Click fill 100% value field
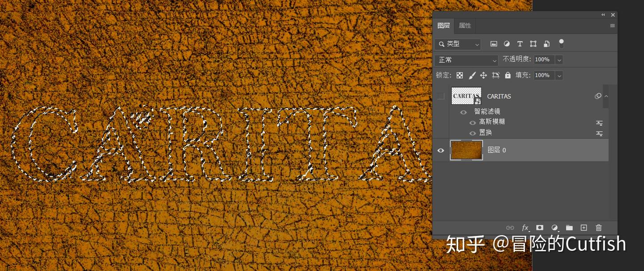Screen dimensions: 644x271 click(544, 76)
